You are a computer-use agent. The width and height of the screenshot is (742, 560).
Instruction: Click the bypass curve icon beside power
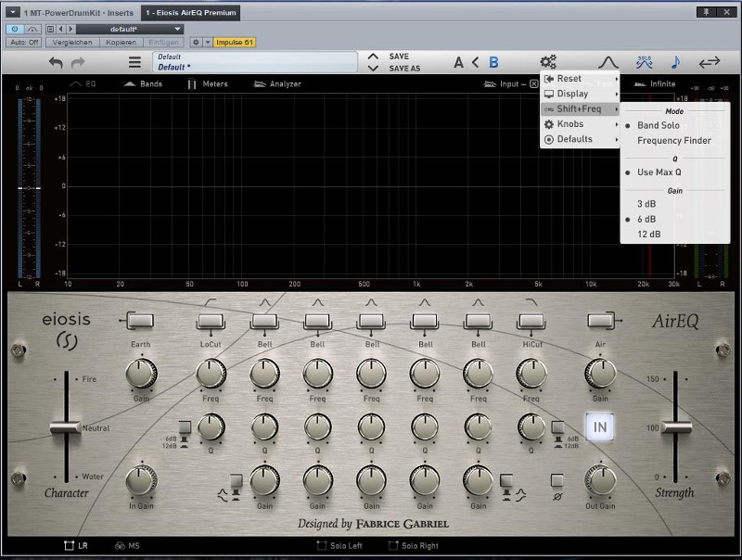pos(32,30)
